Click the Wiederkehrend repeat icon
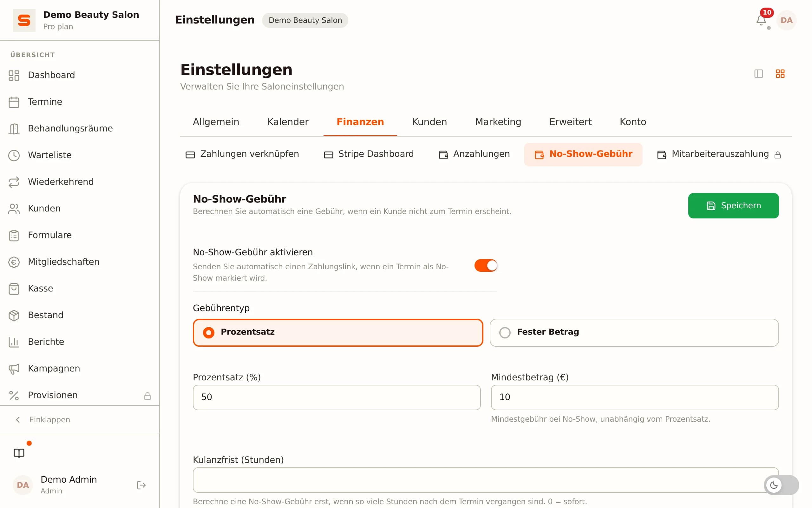812x508 pixels. tap(14, 182)
